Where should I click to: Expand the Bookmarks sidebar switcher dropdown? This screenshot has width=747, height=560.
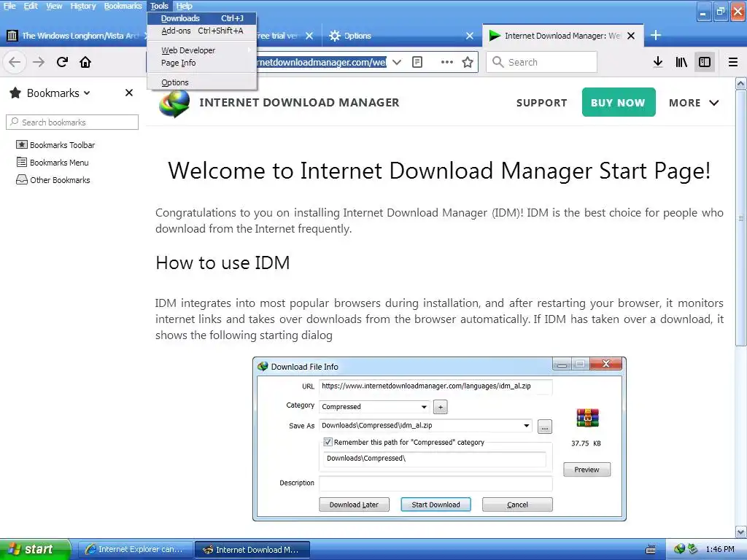(x=87, y=93)
